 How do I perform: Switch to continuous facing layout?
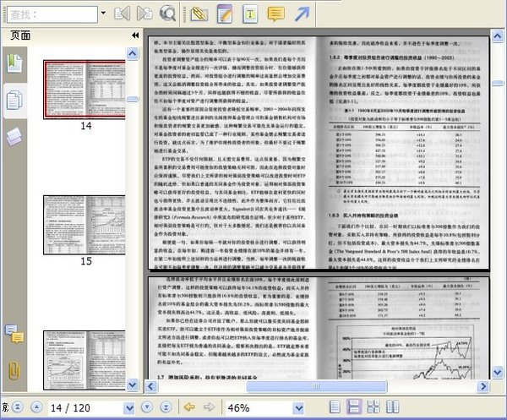point(373,406)
